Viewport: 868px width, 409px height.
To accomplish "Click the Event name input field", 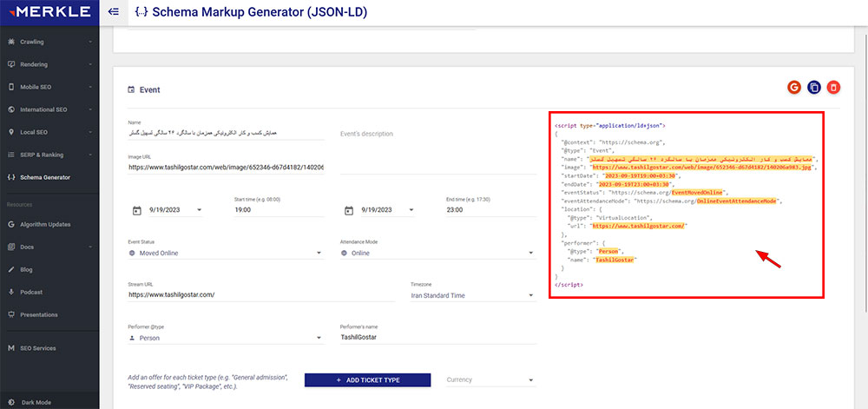I will (x=226, y=134).
